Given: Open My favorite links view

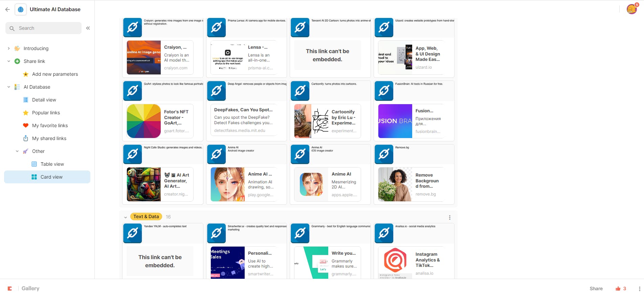Looking at the screenshot, I should tap(50, 125).
